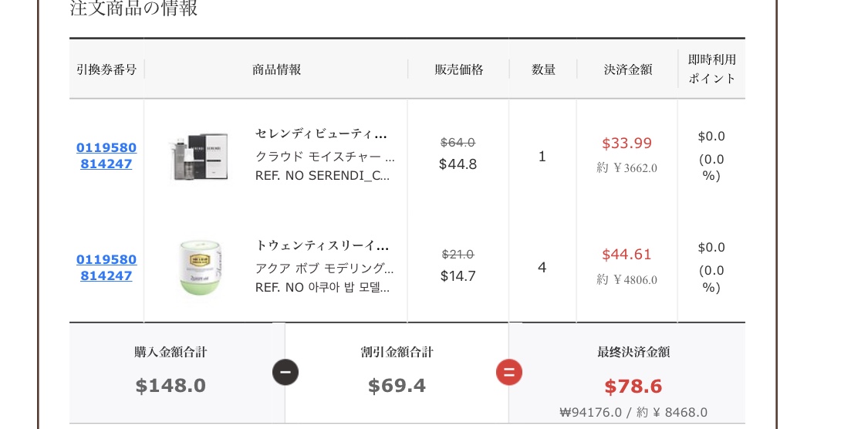Click the $78.6 final payment total
The width and height of the screenshot is (868, 429).
[x=633, y=387]
